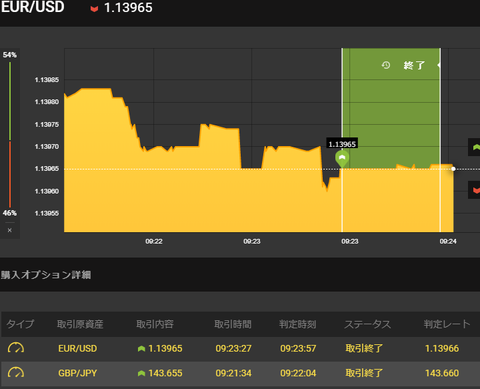
Task: Click the gauge icon in the EUR/USD row
Action: (16, 348)
